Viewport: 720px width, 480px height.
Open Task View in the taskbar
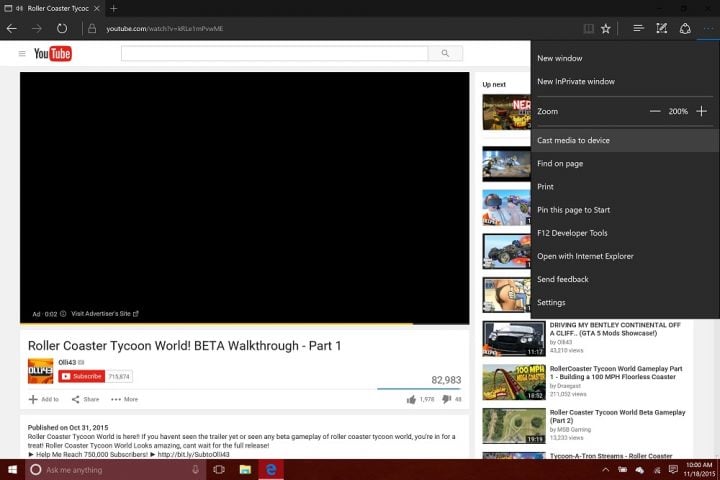[x=219, y=469]
